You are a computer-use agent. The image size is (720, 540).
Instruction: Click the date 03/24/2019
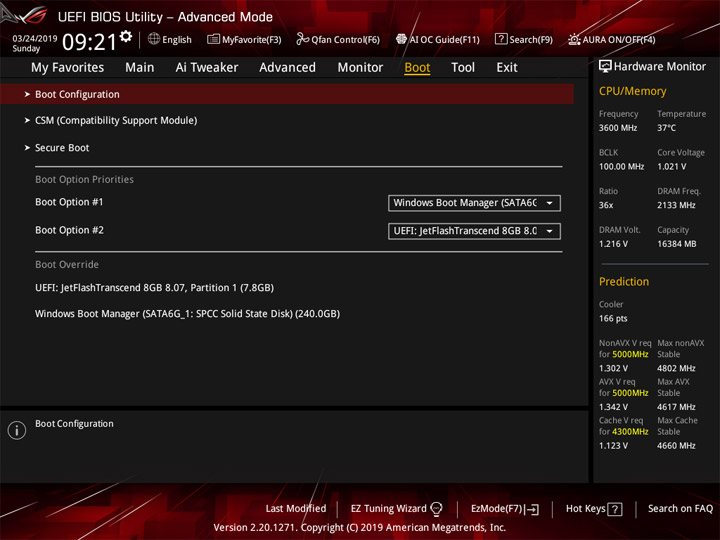(x=34, y=38)
